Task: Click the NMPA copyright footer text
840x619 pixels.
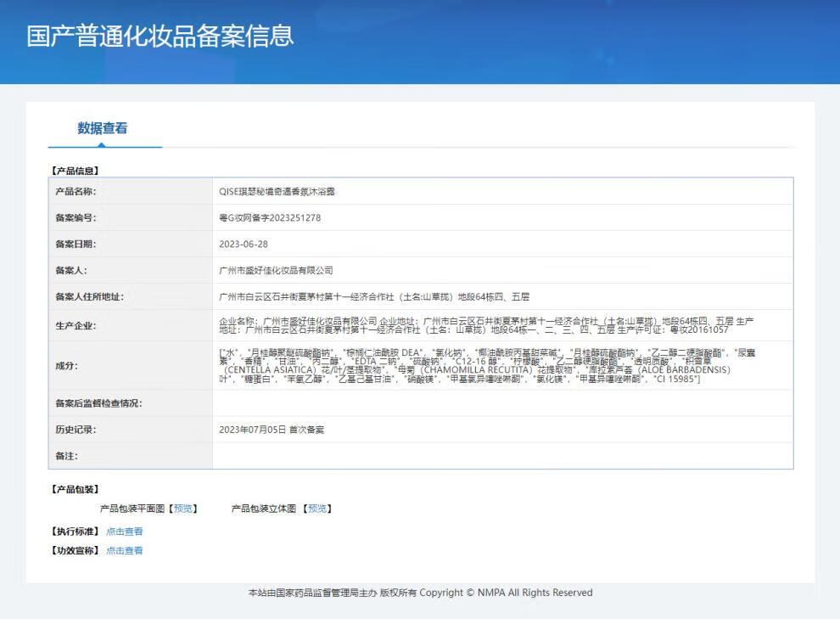Action: (420, 593)
